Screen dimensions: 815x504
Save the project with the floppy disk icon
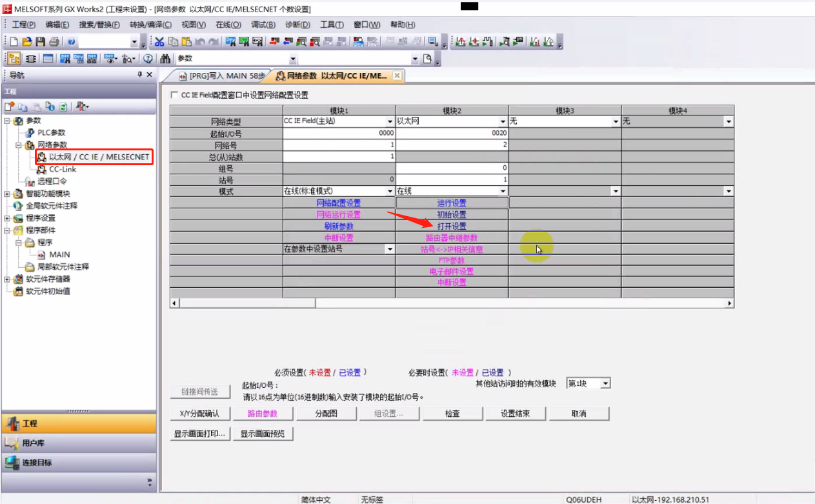[x=40, y=42]
